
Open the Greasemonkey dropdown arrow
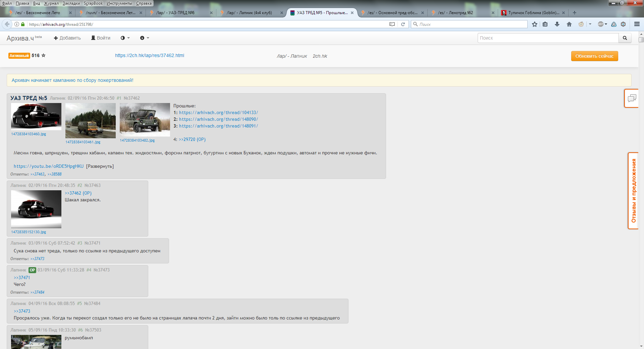tap(590, 24)
